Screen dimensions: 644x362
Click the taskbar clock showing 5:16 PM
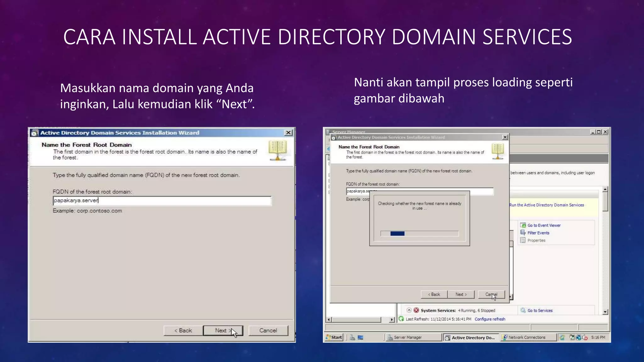coord(598,337)
